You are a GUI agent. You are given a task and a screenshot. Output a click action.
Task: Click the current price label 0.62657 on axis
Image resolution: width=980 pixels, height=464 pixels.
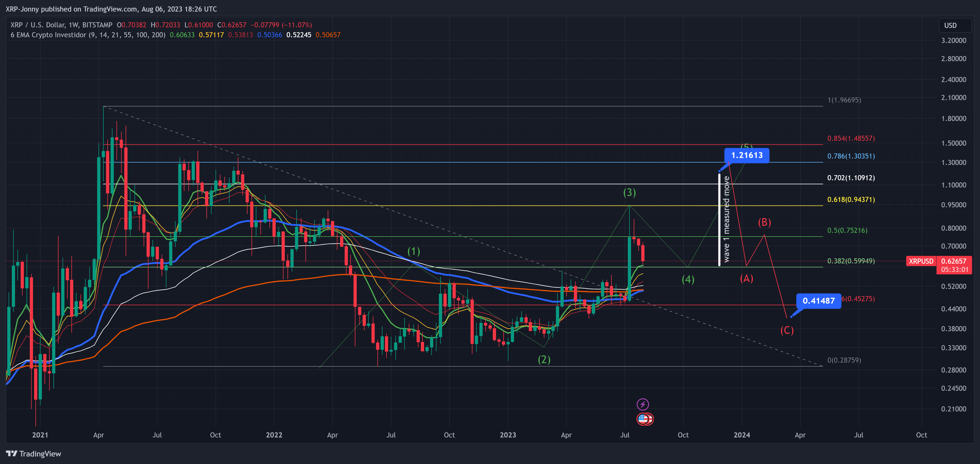[954, 261]
